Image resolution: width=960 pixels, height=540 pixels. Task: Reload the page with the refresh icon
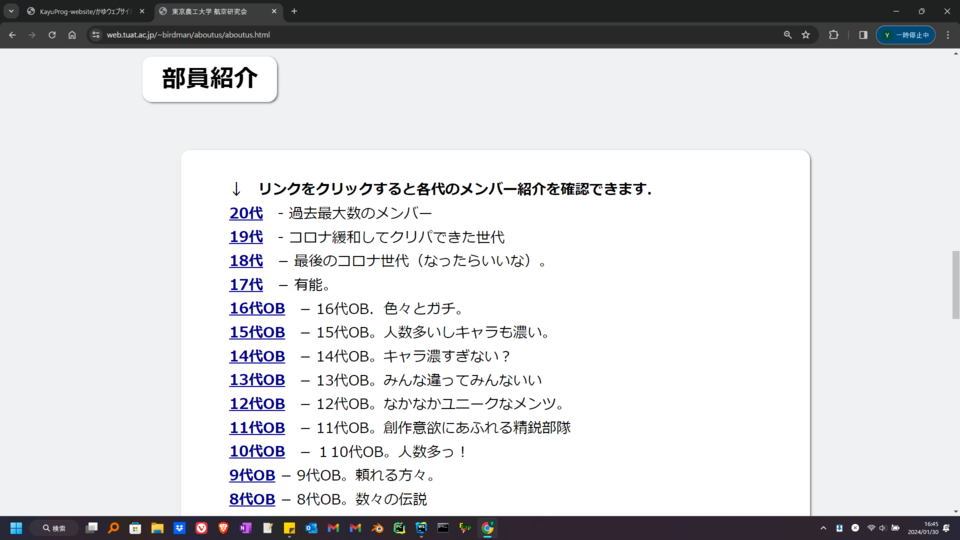tap(52, 34)
